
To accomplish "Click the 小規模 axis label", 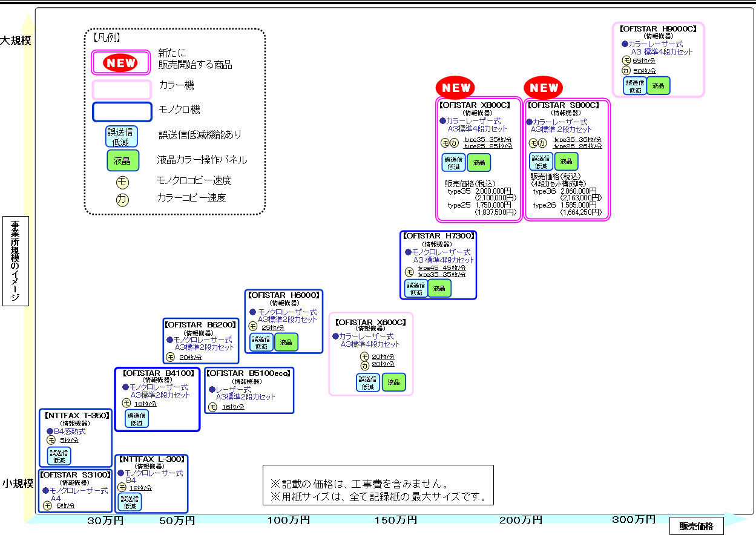I will pyautogui.click(x=17, y=484).
